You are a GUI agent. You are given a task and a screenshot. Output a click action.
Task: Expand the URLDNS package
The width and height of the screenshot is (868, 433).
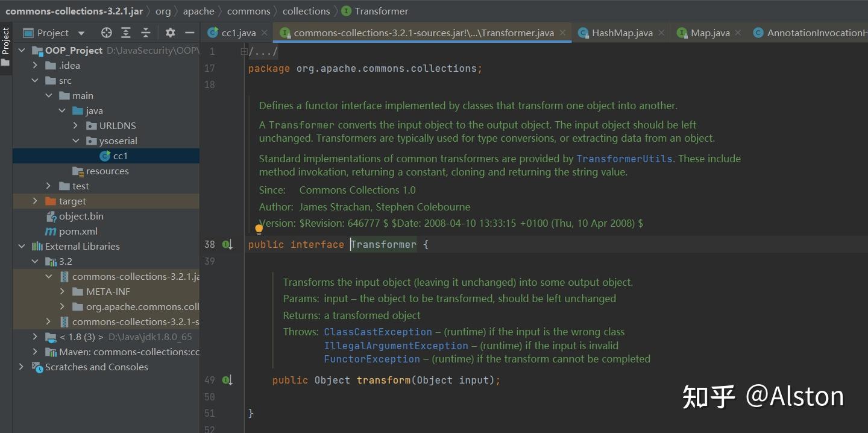click(75, 125)
